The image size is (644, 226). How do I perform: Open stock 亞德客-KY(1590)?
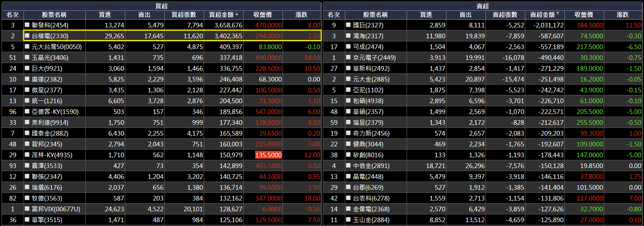click(55, 112)
